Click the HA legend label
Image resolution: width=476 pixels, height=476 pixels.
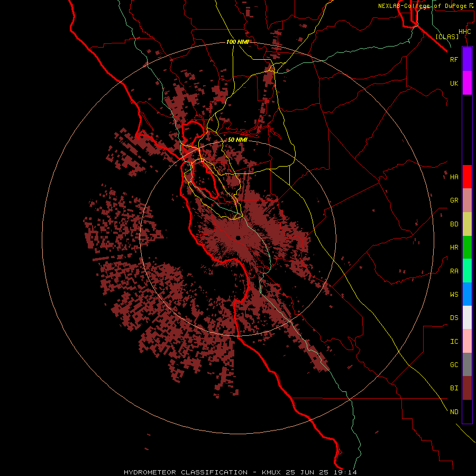(x=454, y=177)
